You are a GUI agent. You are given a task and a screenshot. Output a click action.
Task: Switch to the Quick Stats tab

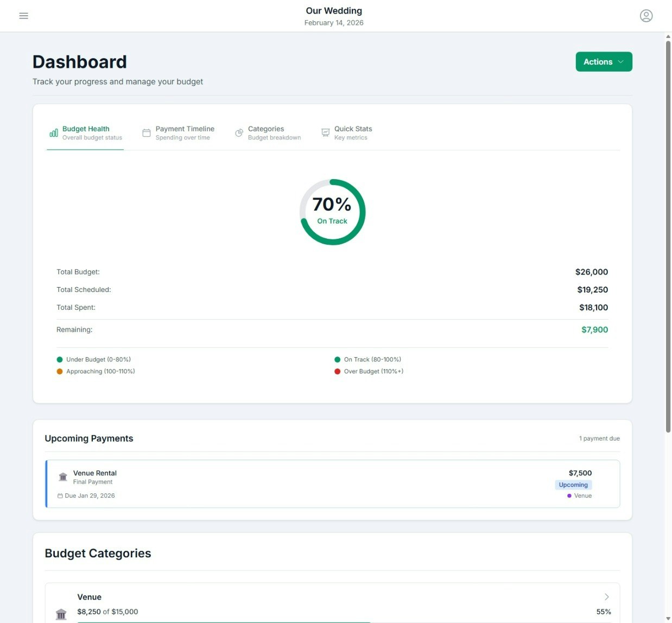coord(353,132)
